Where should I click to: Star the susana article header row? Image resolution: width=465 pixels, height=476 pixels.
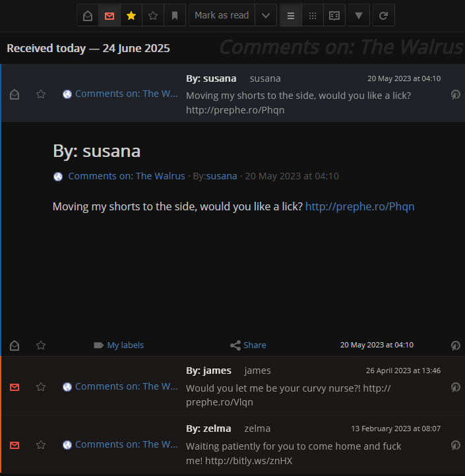click(41, 94)
